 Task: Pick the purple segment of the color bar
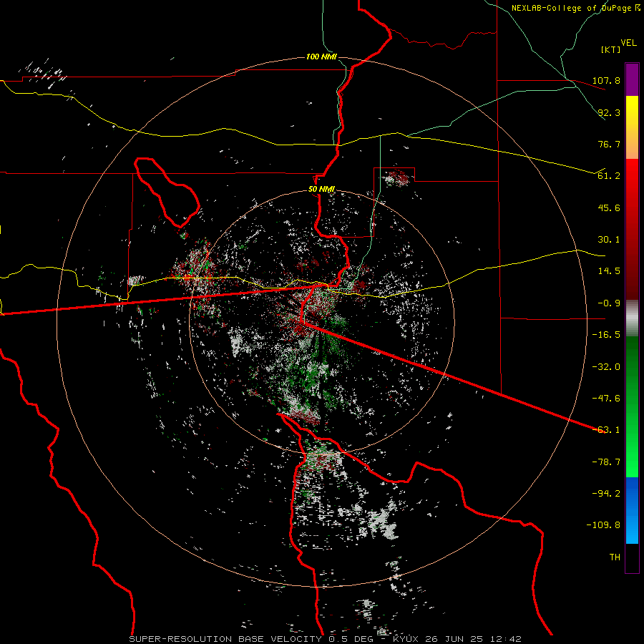pyautogui.click(x=632, y=80)
